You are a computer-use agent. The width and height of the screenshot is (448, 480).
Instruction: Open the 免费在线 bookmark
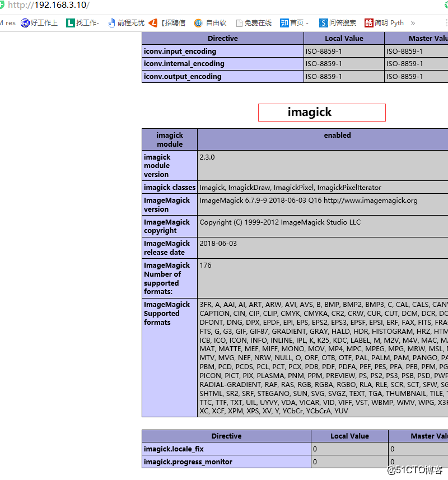254,23
